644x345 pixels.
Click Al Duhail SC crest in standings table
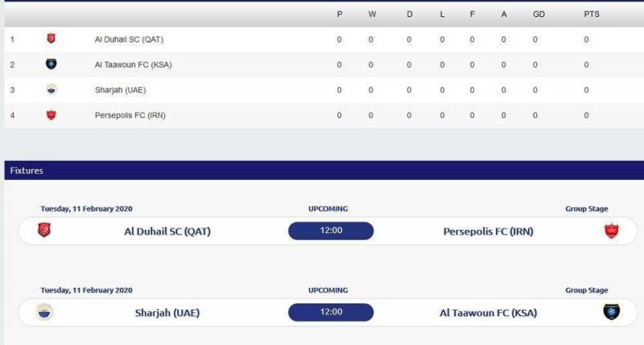point(51,39)
